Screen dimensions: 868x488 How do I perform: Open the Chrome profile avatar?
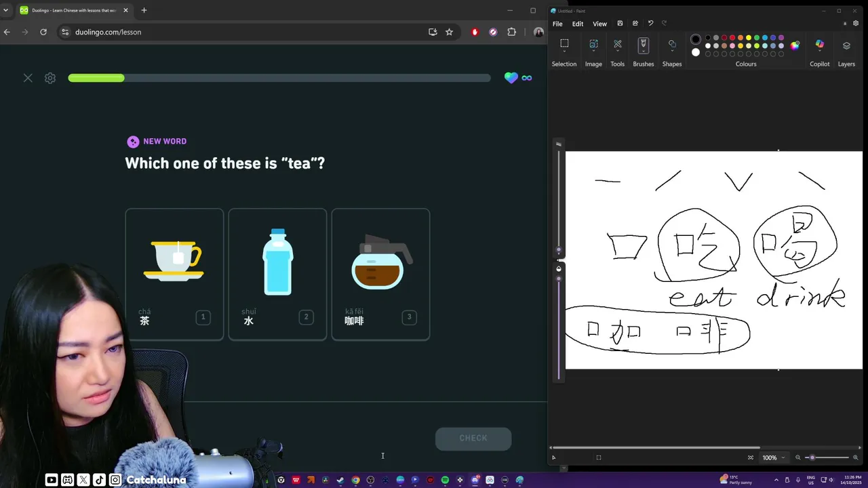pyautogui.click(x=538, y=32)
